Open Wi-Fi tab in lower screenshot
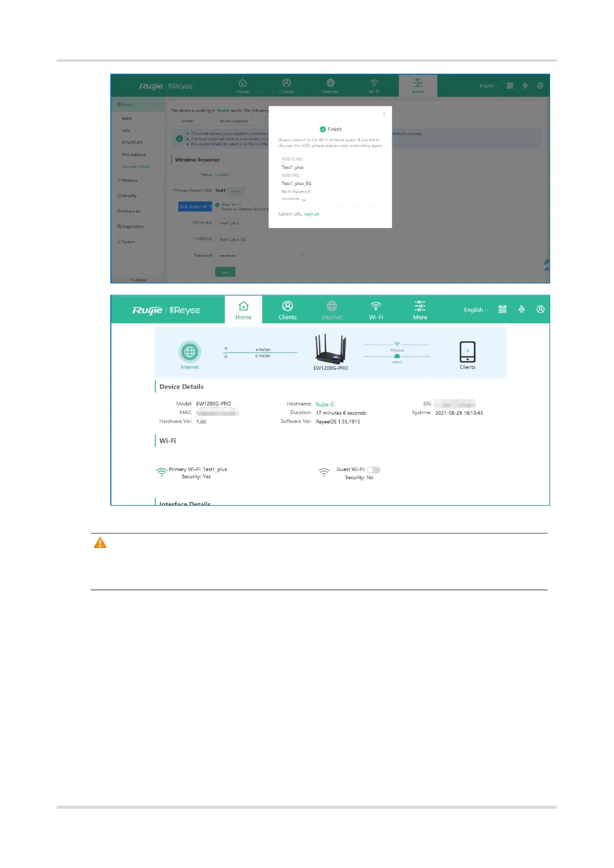The image size is (614, 868). point(376,310)
